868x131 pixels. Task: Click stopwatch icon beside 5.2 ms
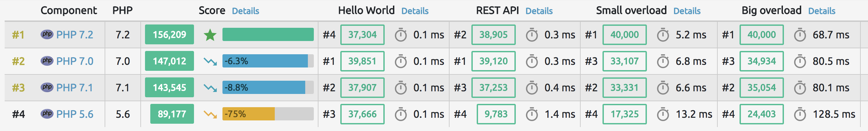point(663,35)
